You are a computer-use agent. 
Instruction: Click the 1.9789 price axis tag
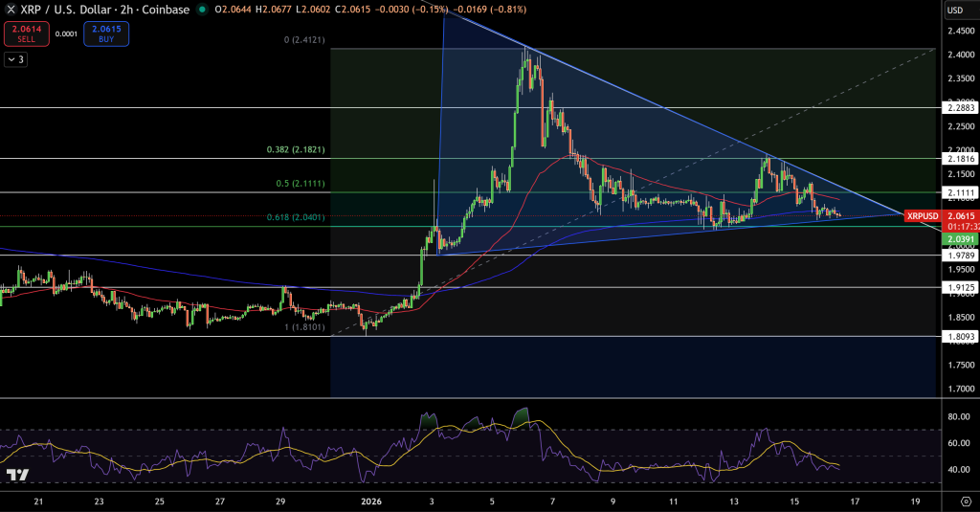tap(961, 256)
